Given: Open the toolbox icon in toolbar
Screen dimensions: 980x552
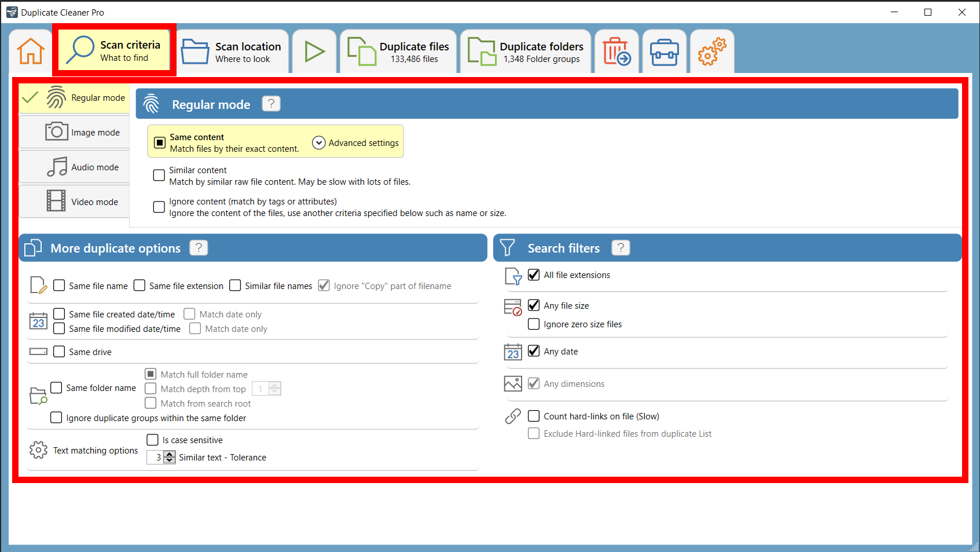Looking at the screenshot, I should pos(663,51).
